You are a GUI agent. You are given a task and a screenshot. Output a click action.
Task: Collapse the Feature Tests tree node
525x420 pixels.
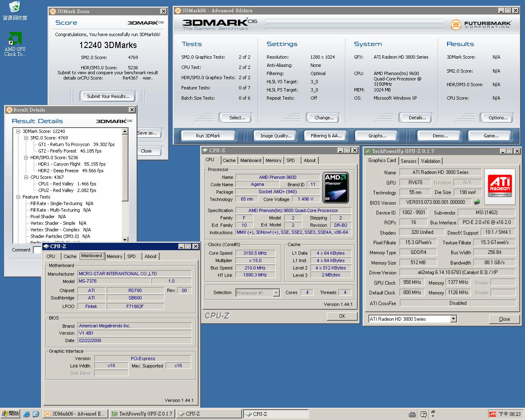coord(18,197)
